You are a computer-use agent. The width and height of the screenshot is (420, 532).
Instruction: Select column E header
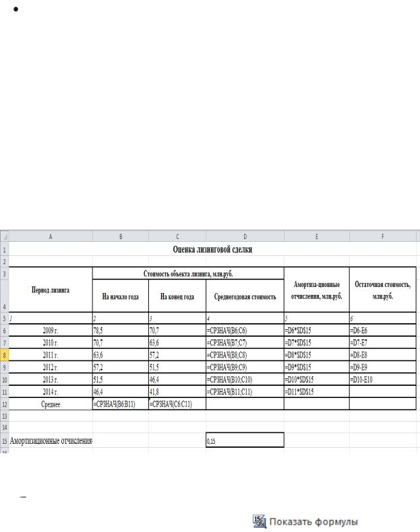click(316, 236)
